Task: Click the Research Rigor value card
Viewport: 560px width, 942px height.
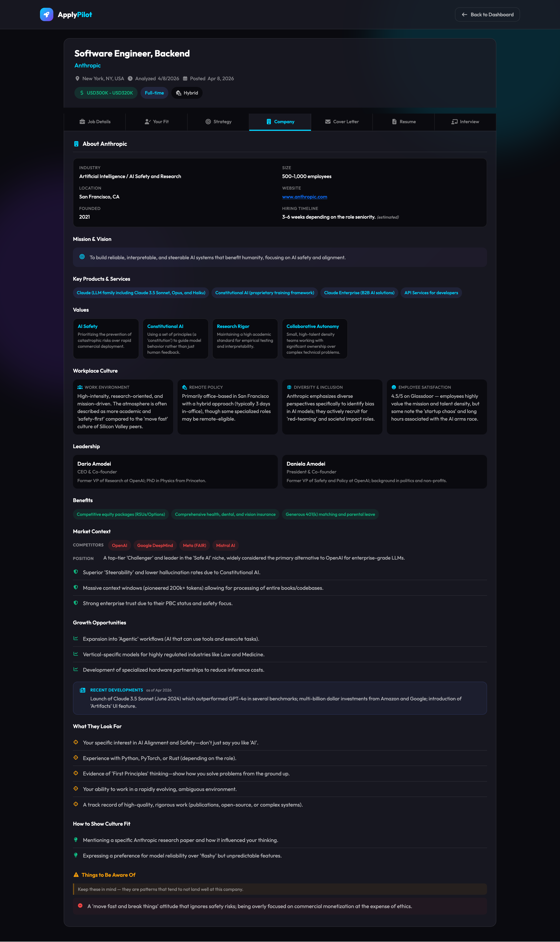Action: (x=245, y=339)
